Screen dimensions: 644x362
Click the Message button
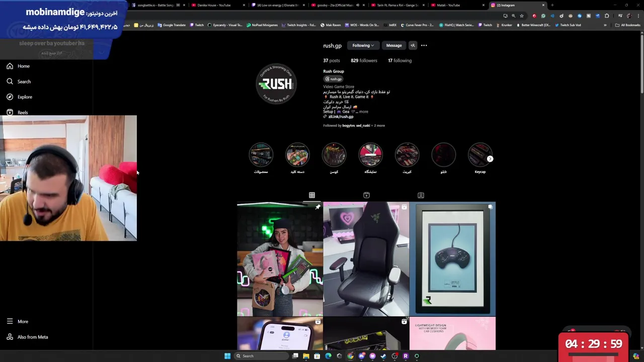point(394,45)
